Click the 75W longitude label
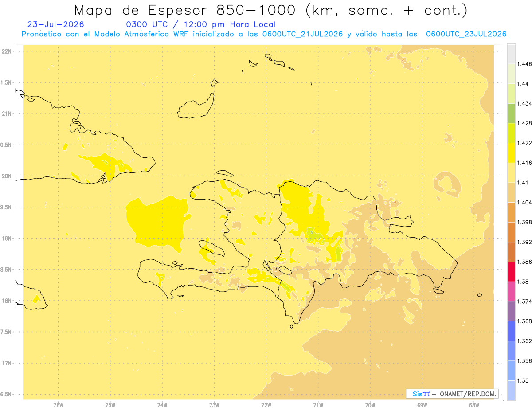The width and height of the screenshot is (532, 411). pos(110,405)
